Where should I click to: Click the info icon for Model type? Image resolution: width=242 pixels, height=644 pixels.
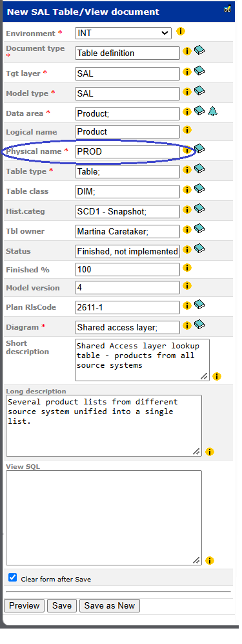[187, 91]
